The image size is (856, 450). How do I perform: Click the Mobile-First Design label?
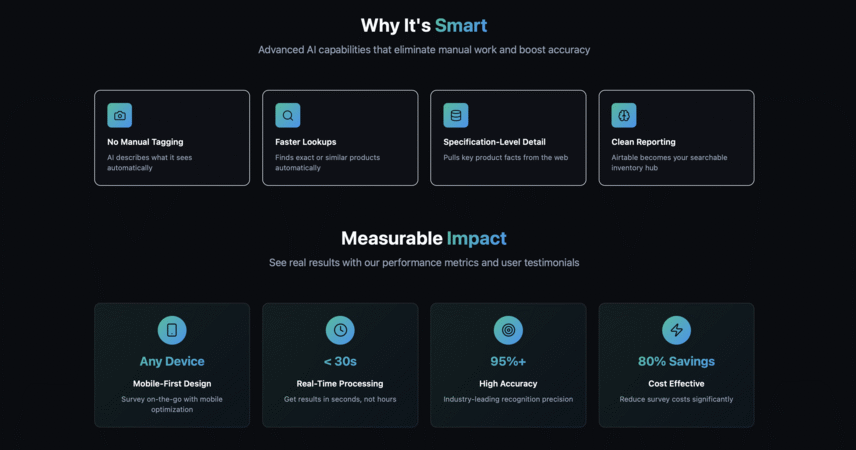[x=172, y=384]
